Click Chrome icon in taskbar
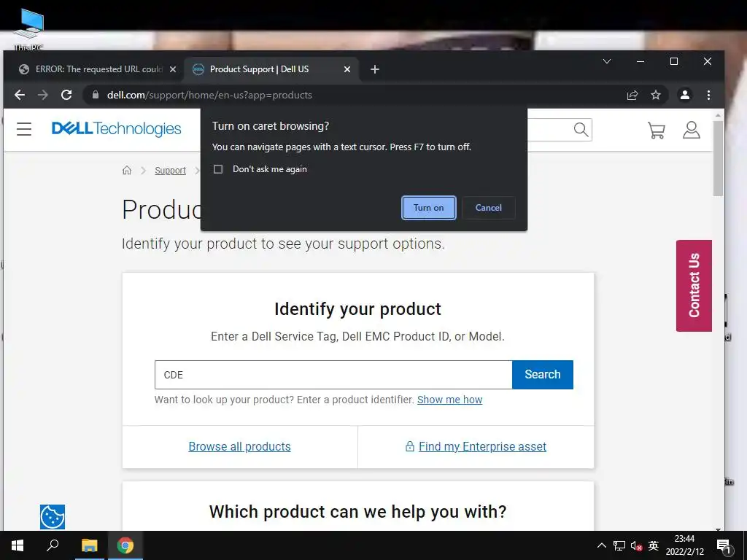 pos(125,545)
